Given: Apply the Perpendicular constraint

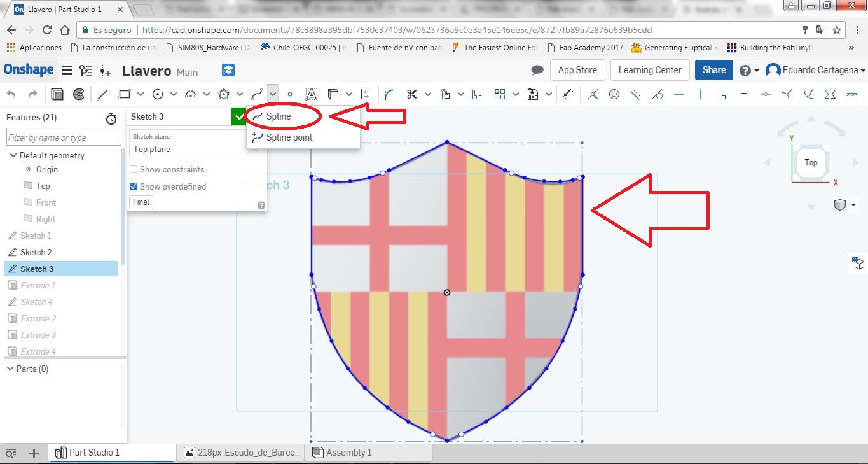Looking at the screenshot, I should pyautogui.click(x=722, y=94).
